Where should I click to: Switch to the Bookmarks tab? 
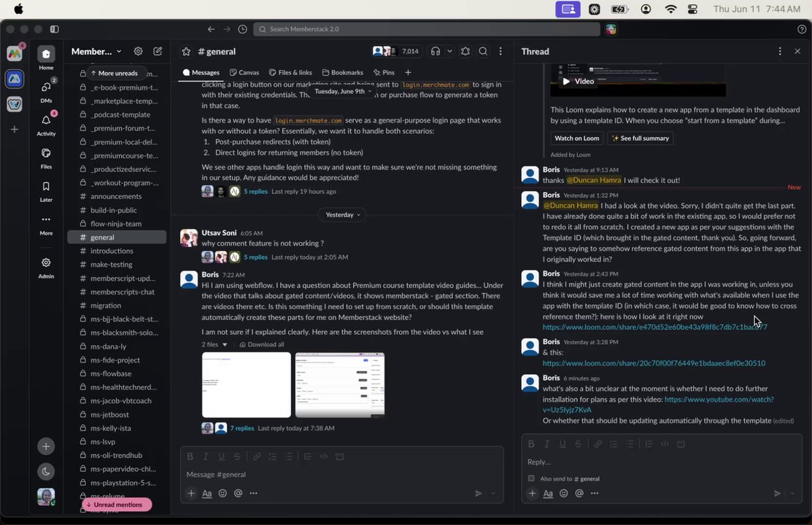[x=343, y=72]
